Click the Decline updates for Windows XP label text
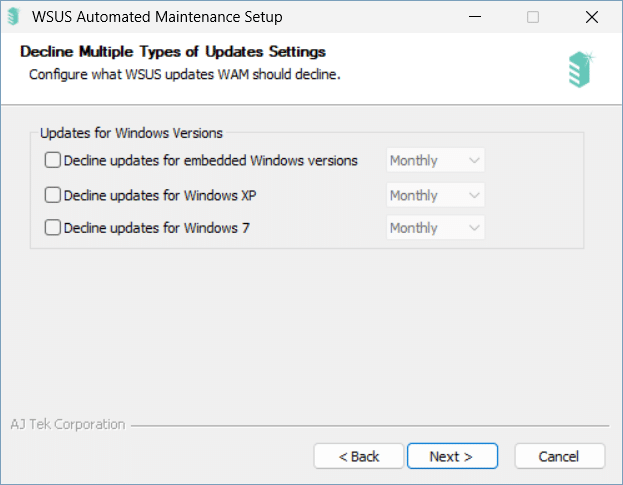Image resolution: width=623 pixels, height=485 pixels. tap(160, 195)
